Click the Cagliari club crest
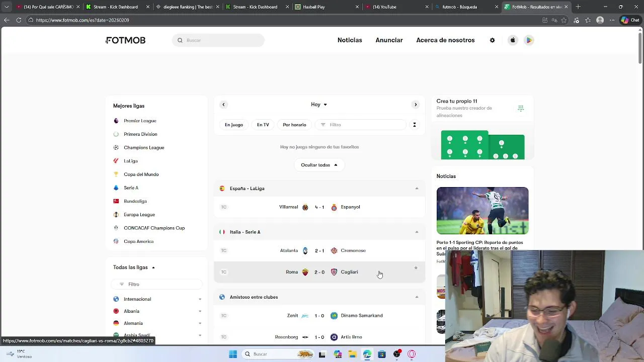Image resolution: width=644 pixels, height=362 pixels. [x=334, y=272]
